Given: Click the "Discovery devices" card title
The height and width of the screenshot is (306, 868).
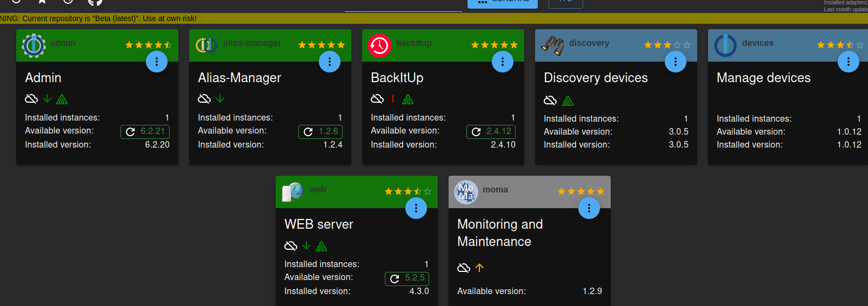Looking at the screenshot, I should (x=596, y=78).
